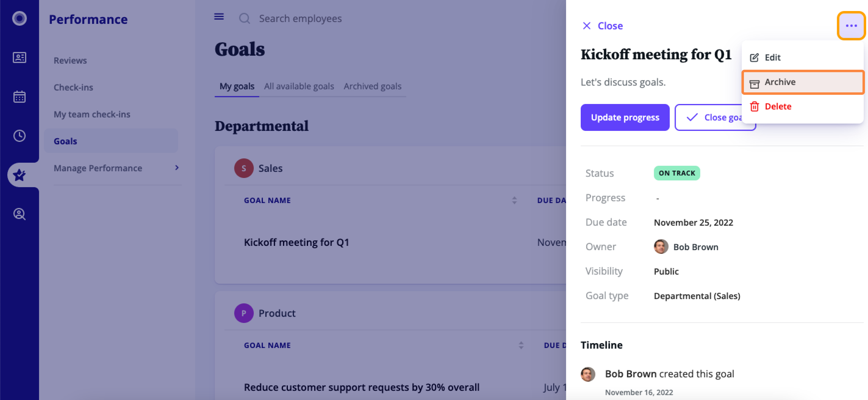Viewport: 868px width, 400px height.
Task: Expand Manage Performance submenu chevron
Action: click(177, 168)
